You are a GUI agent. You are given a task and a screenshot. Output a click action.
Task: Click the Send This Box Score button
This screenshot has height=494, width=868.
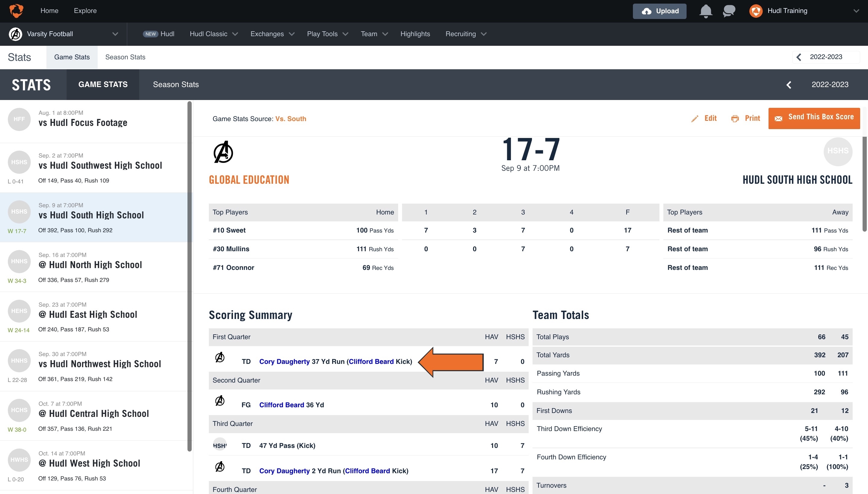(x=814, y=118)
